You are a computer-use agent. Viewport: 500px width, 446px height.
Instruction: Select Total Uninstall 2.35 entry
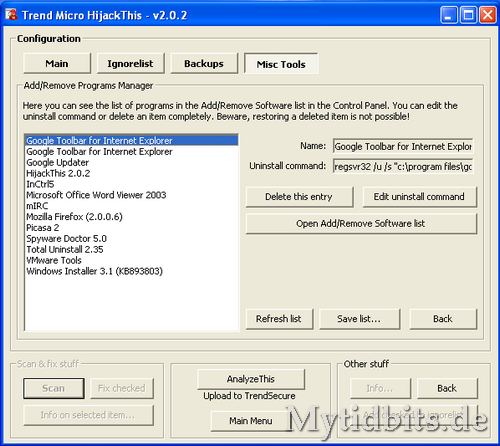(132, 249)
